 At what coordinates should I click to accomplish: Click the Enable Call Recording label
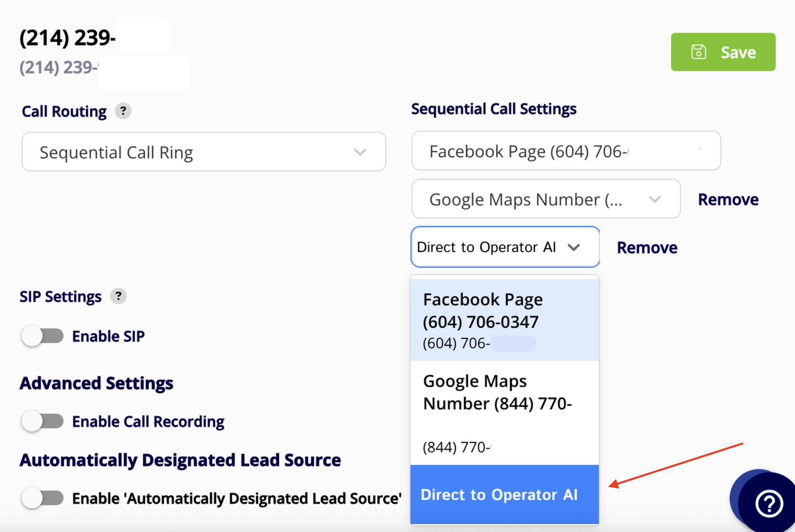(x=148, y=422)
